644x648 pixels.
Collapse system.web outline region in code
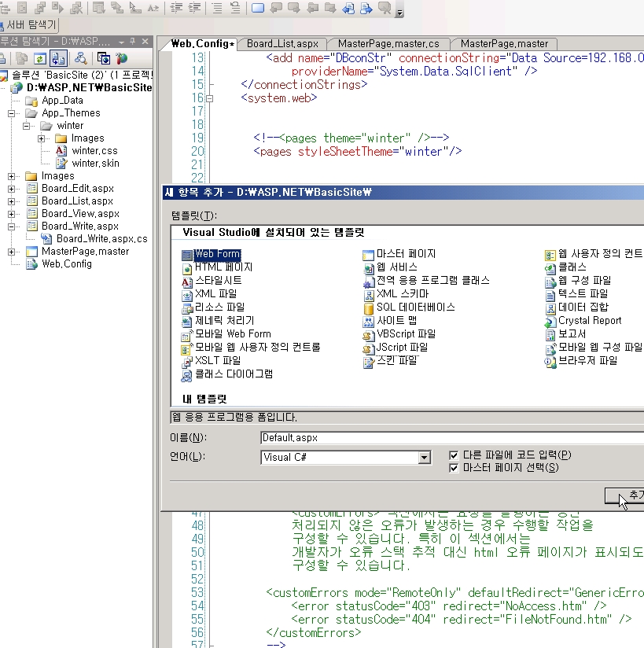click(210, 98)
